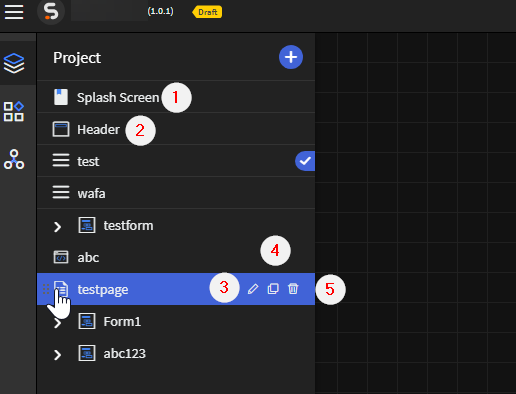Select the Header item
Viewport: 516px width, 394px height.
pyautogui.click(x=176, y=129)
